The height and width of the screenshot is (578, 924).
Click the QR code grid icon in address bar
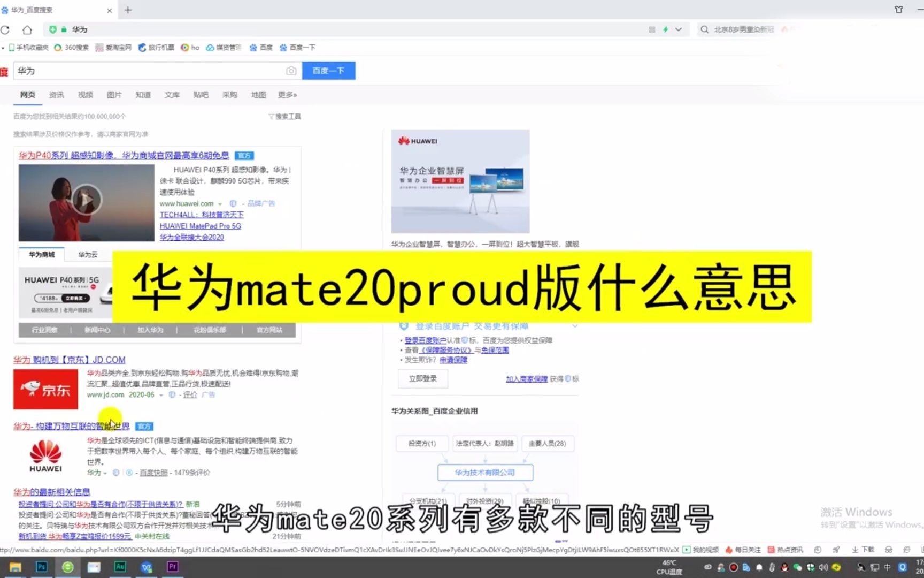652,29
